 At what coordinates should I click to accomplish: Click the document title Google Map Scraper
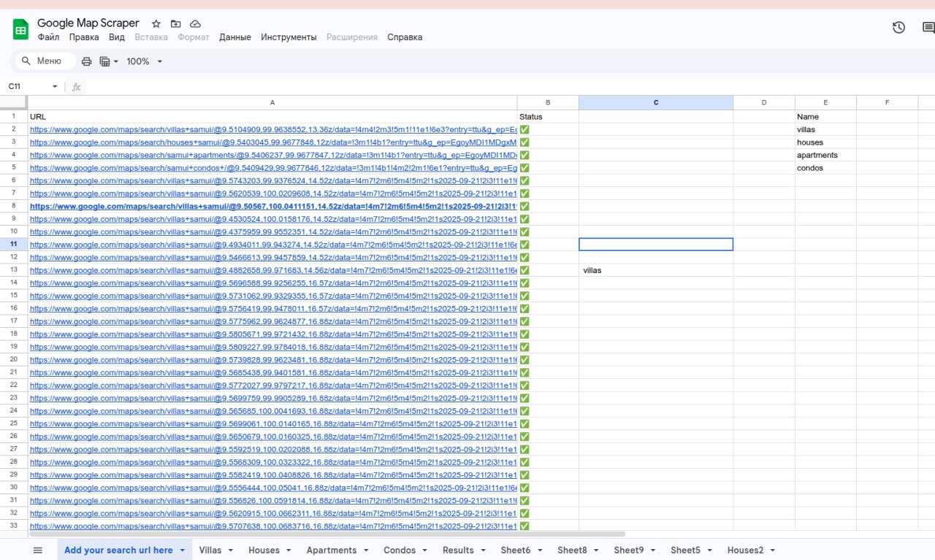tap(88, 23)
